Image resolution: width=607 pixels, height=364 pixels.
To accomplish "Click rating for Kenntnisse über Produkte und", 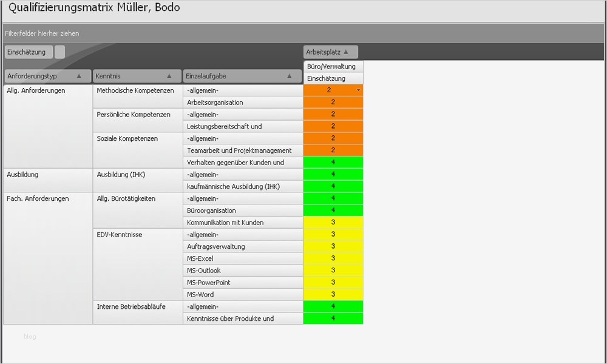I will pos(333,318).
